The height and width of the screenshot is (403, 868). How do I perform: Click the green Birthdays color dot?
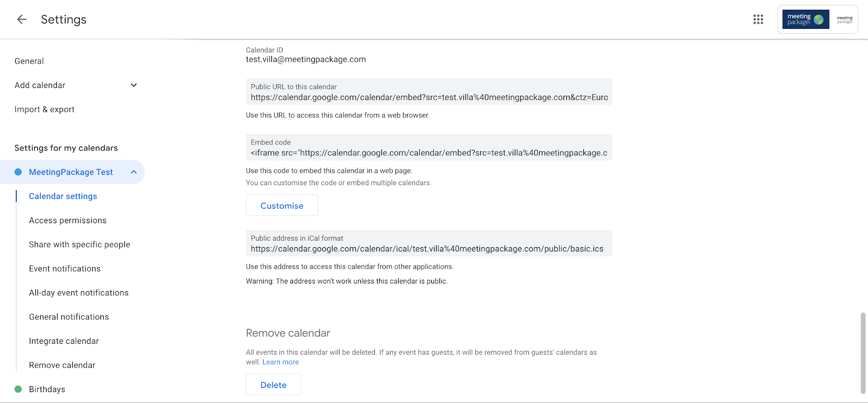[x=18, y=389]
